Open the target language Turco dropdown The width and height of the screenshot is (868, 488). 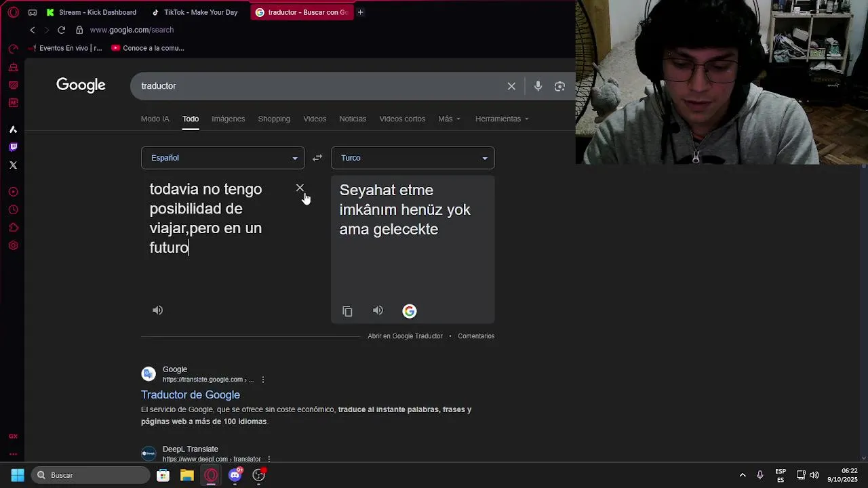(x=412, y=158)
